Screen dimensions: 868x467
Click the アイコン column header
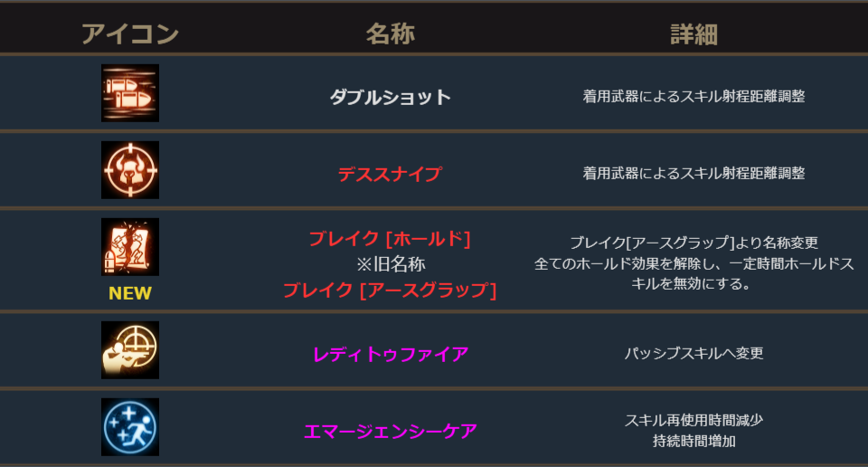tap(130, 34)
